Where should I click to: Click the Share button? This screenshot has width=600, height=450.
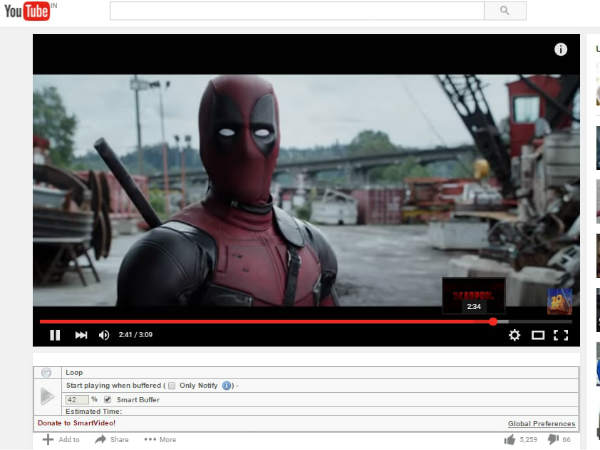pyautogui.click(x=112, y=440)
